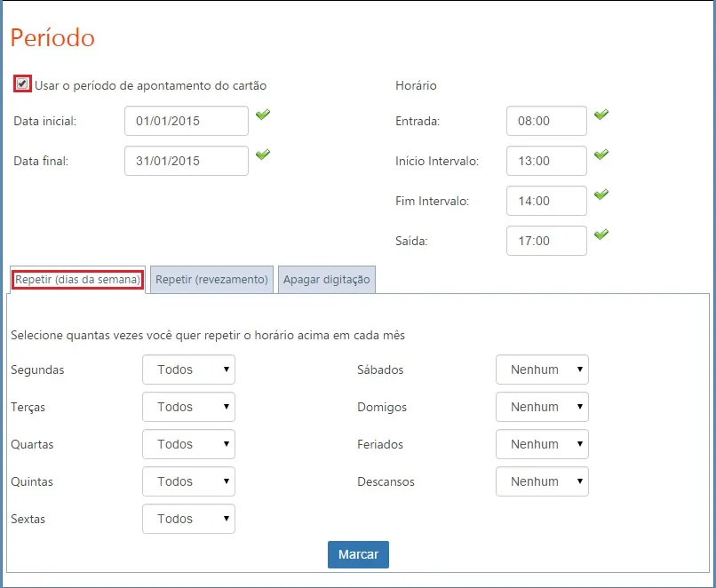Screen dimensions: 716x588
Task: Open the Feriados dropdown
Action: click(x=542, y=444)
